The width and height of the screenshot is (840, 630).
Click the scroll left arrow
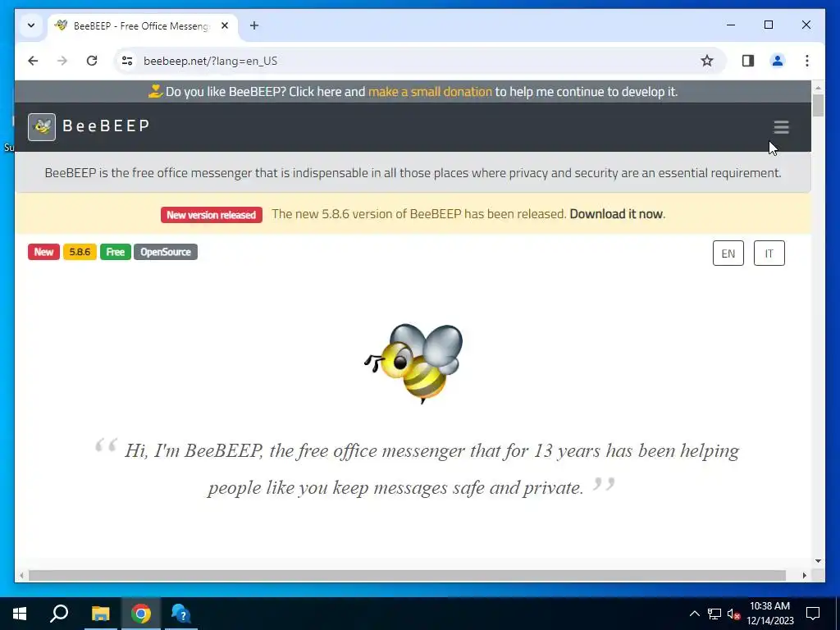21,575
